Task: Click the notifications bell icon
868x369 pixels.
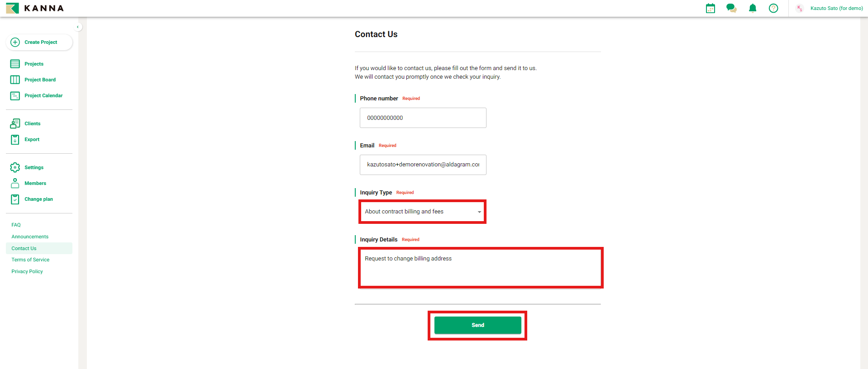Action: tap(753, 8)
